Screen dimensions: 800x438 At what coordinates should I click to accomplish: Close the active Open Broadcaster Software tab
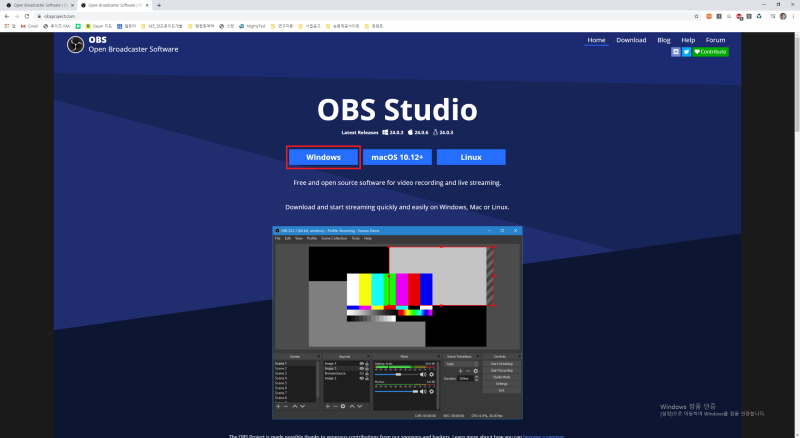(147, 5)
